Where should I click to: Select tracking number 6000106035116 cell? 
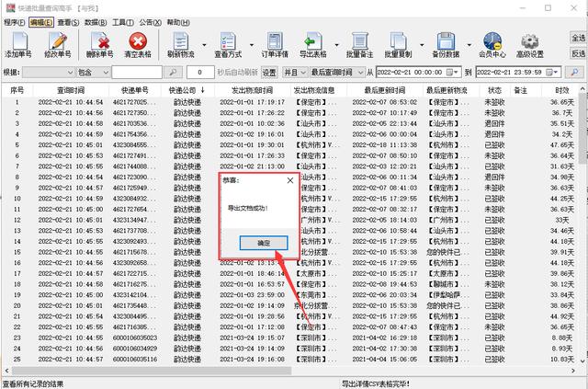tap(135, 360)
